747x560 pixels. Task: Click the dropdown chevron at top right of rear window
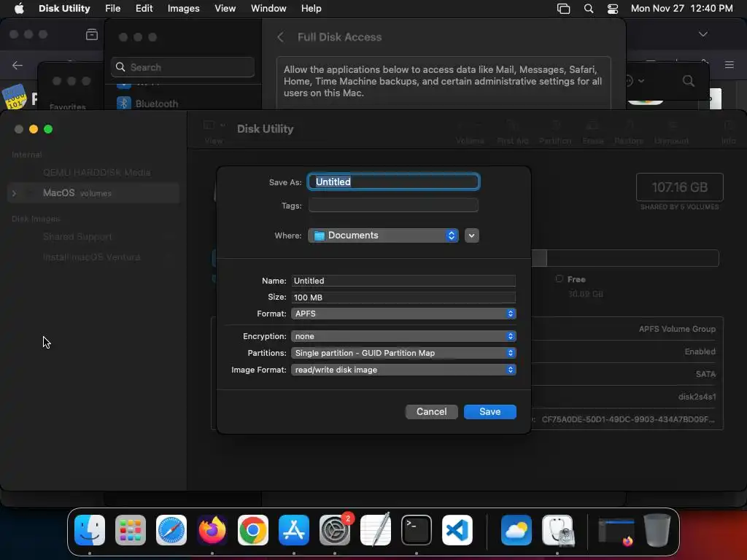[703, 34]
